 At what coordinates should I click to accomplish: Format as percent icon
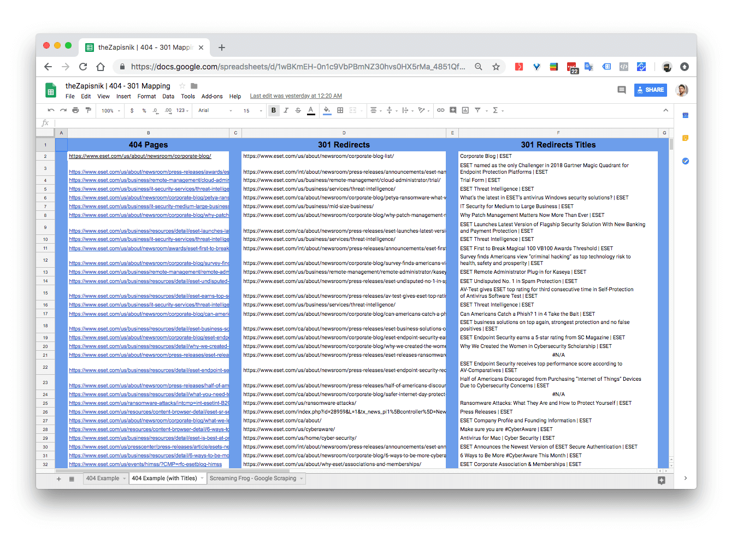[144, 110]
